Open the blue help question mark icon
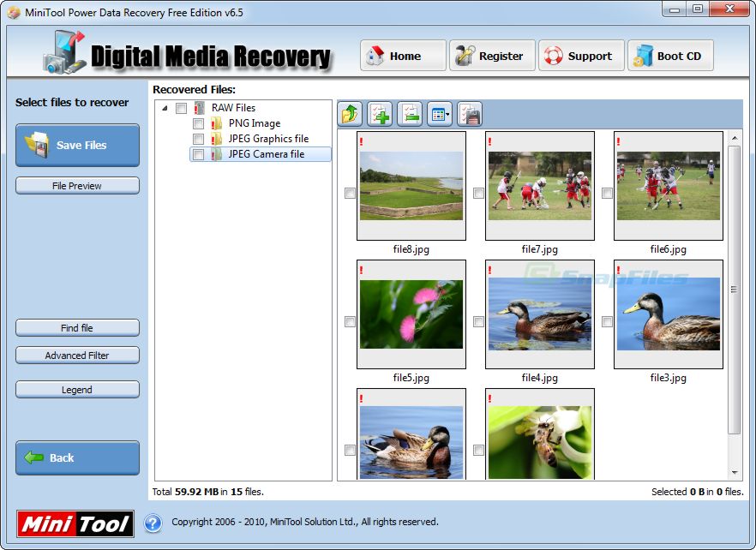Image resolution: width=756 pixels, height=550 pixels. [x=153, y=523]
